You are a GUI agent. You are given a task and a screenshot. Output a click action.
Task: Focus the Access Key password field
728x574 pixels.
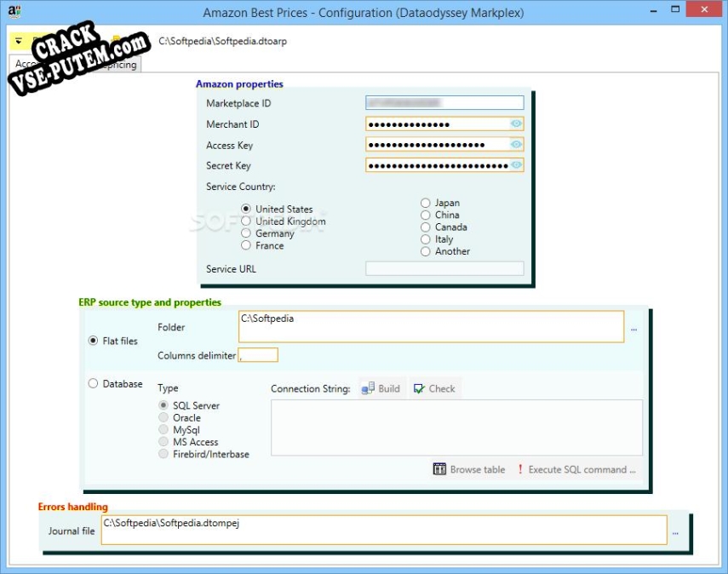tap(438, 145)
